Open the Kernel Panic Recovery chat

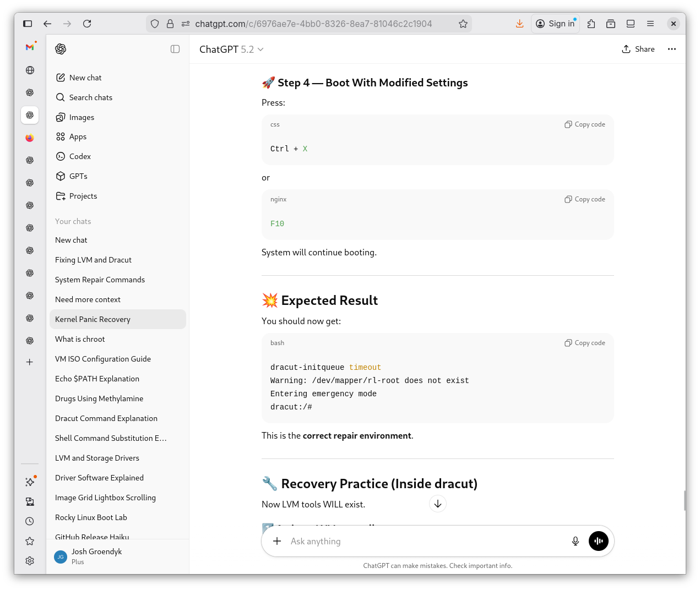(93, 319)
